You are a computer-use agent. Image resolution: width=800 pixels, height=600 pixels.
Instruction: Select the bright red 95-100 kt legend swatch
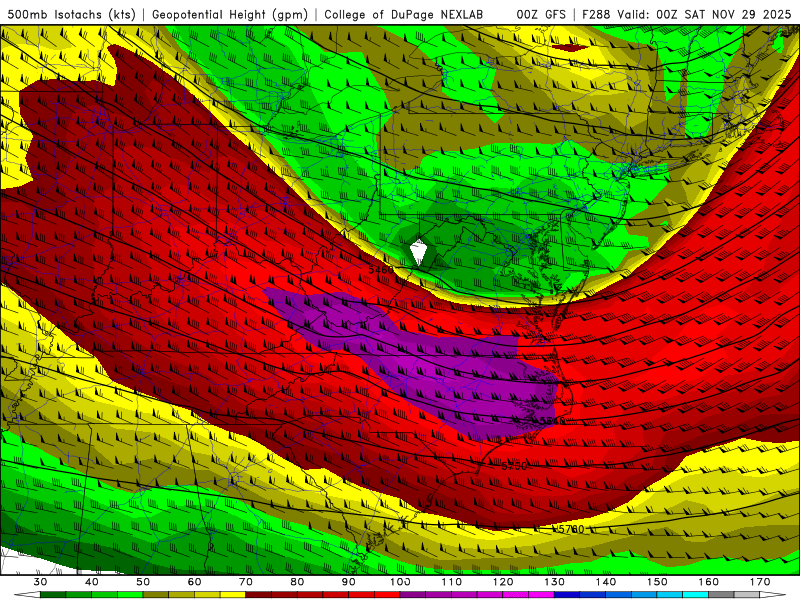(387, 595)
